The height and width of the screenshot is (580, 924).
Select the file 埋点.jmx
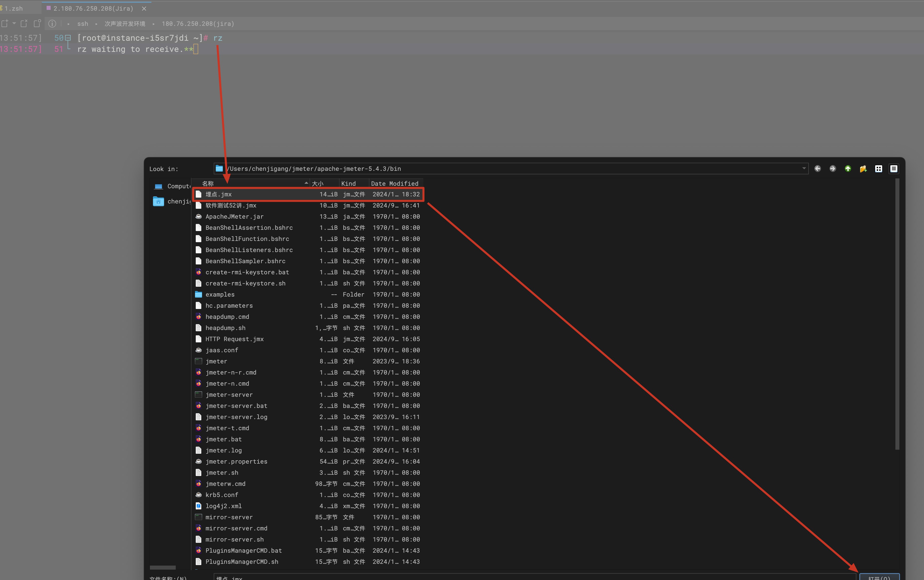(308, 194)
